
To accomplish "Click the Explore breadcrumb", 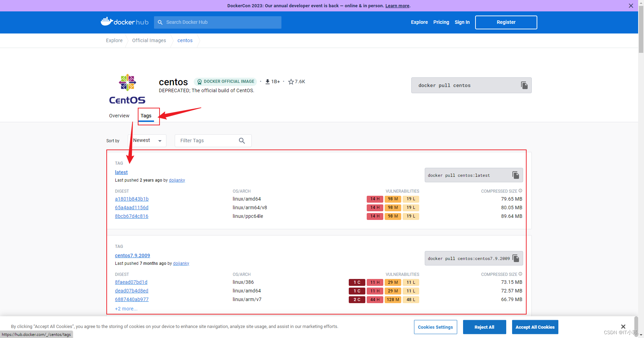I will (114, 40).
